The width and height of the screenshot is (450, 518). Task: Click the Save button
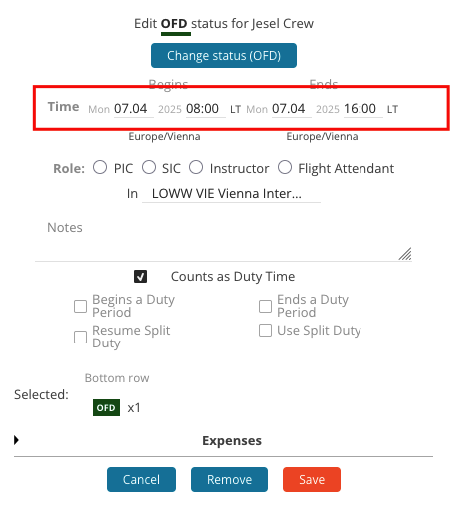point(312,479)
